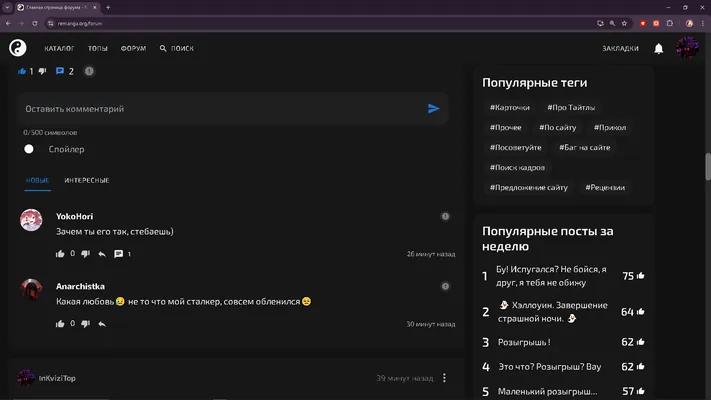Select the #Прочее tag
This screenshot has height=400, width=711.
pos(506,127)
